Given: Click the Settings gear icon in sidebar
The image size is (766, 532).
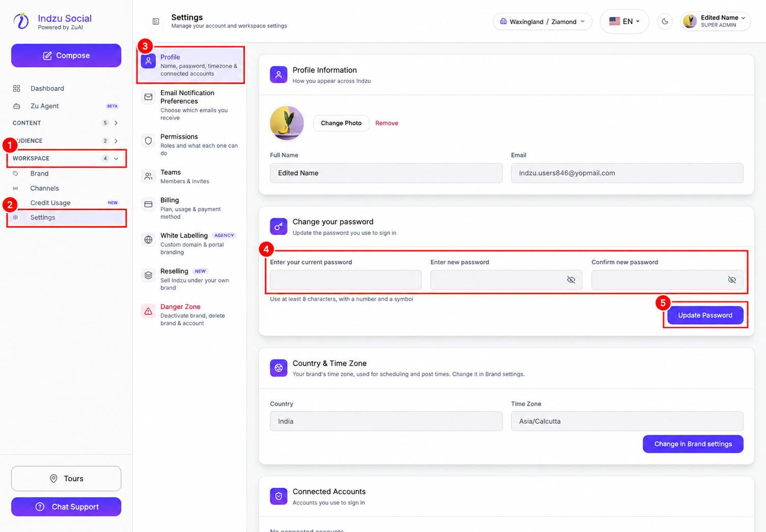Looking at the screenshot, I should [16, 217].
